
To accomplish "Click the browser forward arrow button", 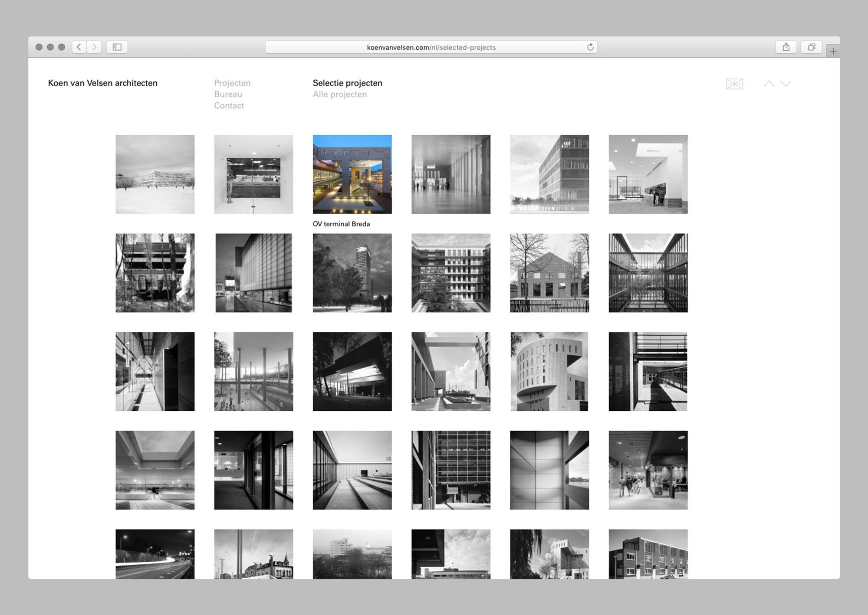I will [x=94, y=47].
